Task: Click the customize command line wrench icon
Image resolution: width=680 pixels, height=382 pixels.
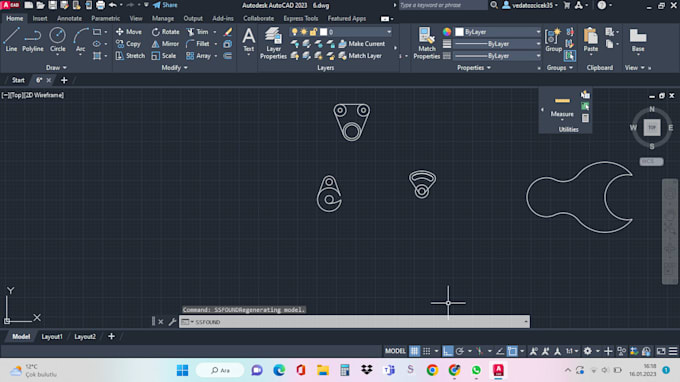Action: [172, 322]
